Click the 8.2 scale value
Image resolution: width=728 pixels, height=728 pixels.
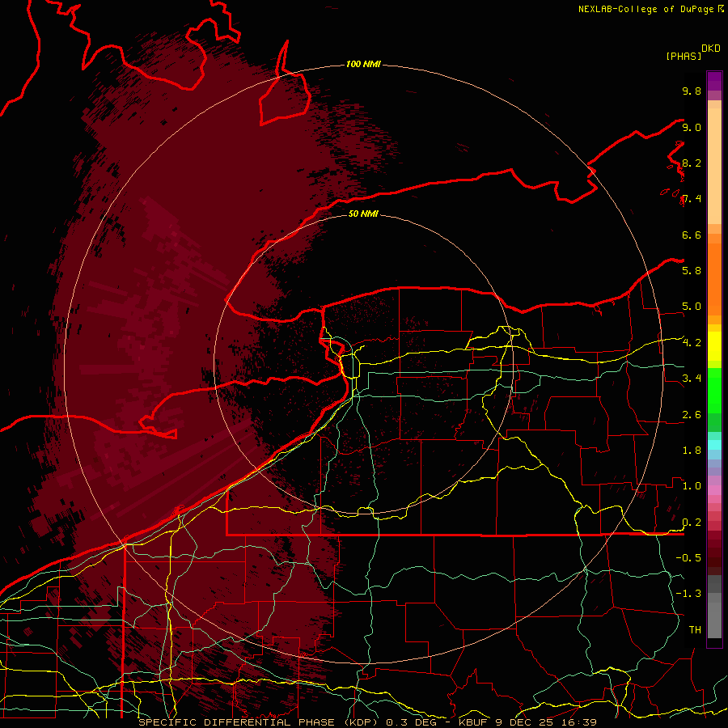point(692,163)
